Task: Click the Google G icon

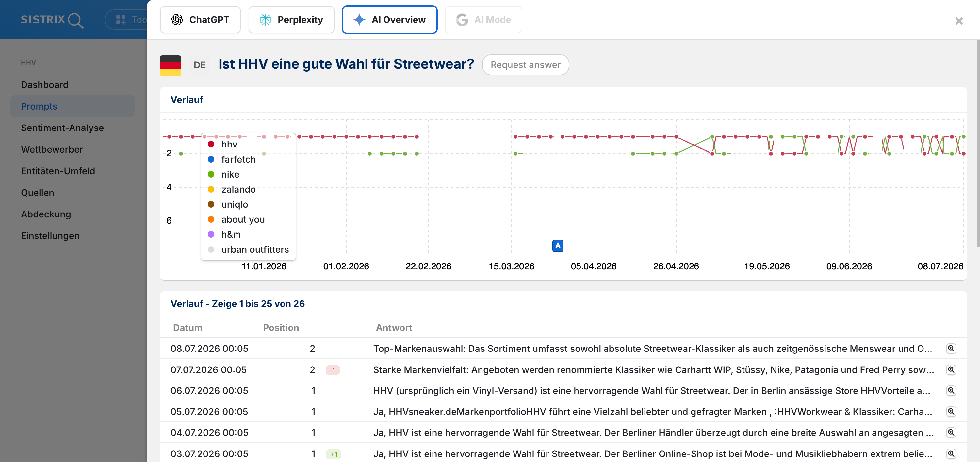Action: click(x=462, y=19)
